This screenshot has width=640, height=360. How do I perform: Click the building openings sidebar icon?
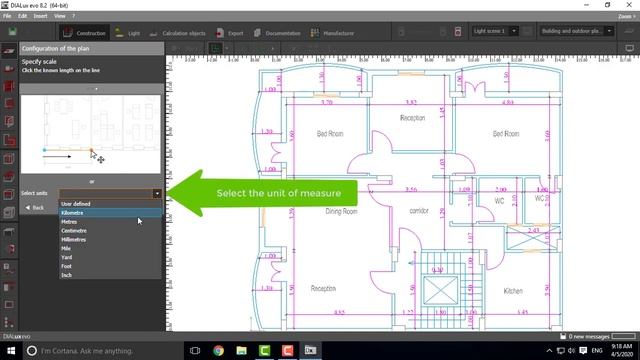coord(9,122)
